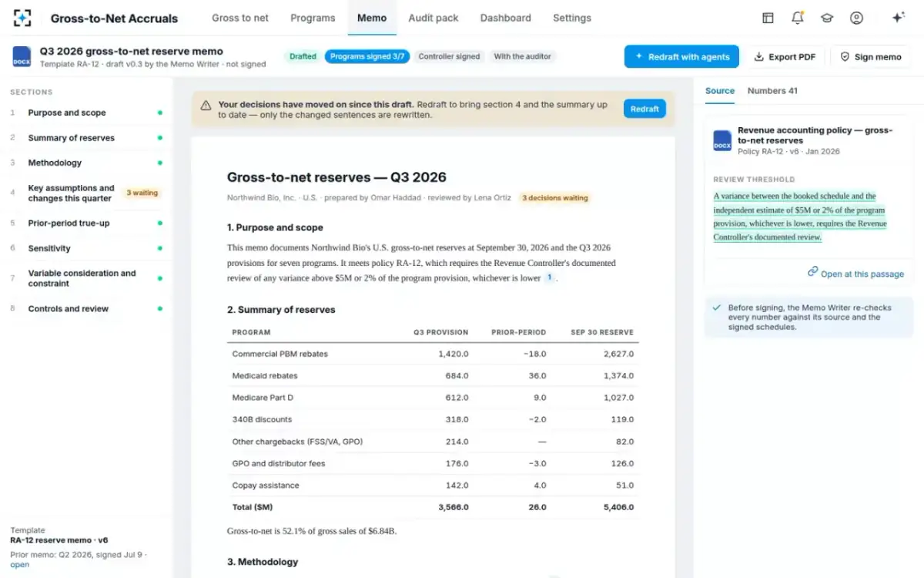Click the warning triangle in the redraft banner
Viewport: 924px width, 578px height.
coord(206,106)
